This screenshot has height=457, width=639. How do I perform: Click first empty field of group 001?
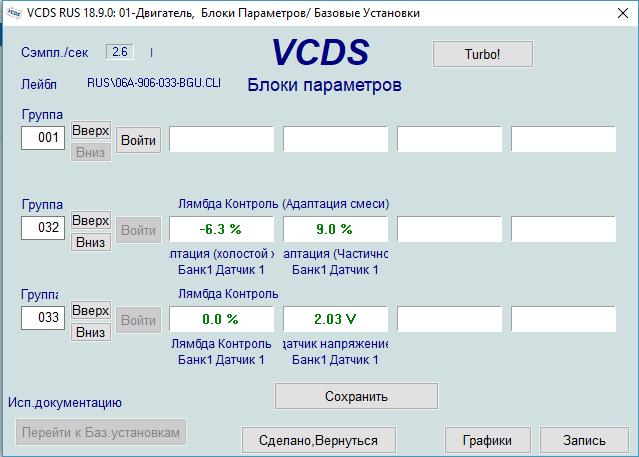[221, 139]
